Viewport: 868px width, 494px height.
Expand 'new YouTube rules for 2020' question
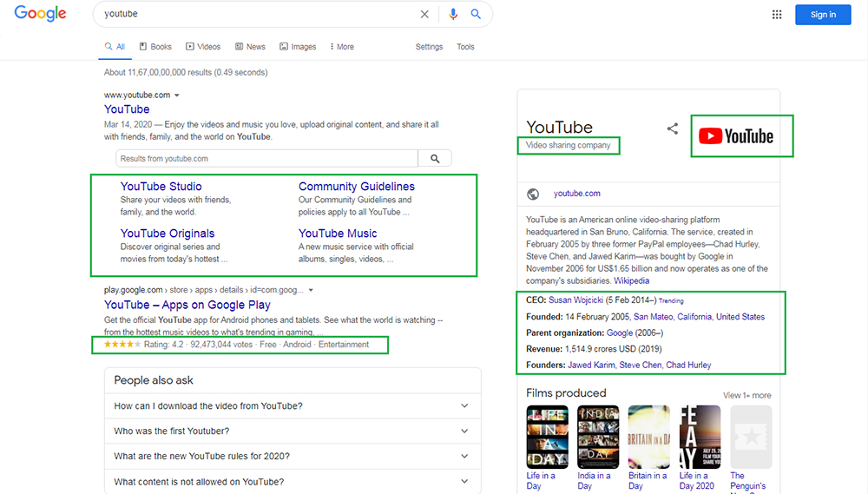tap(293, 457)
